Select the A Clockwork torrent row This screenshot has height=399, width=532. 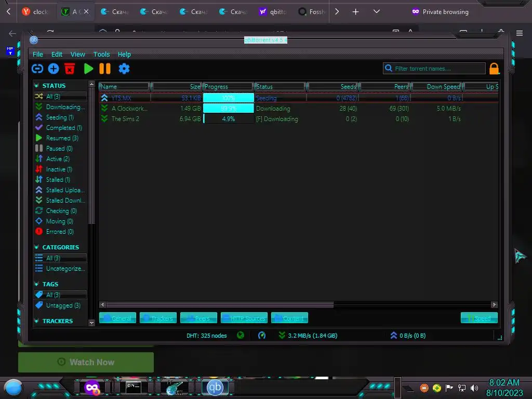299,109
